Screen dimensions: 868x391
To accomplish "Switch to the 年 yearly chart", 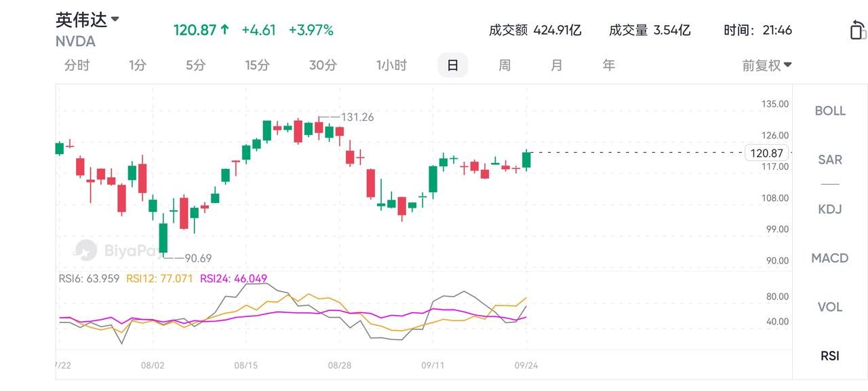I will (x=609, y=65).
